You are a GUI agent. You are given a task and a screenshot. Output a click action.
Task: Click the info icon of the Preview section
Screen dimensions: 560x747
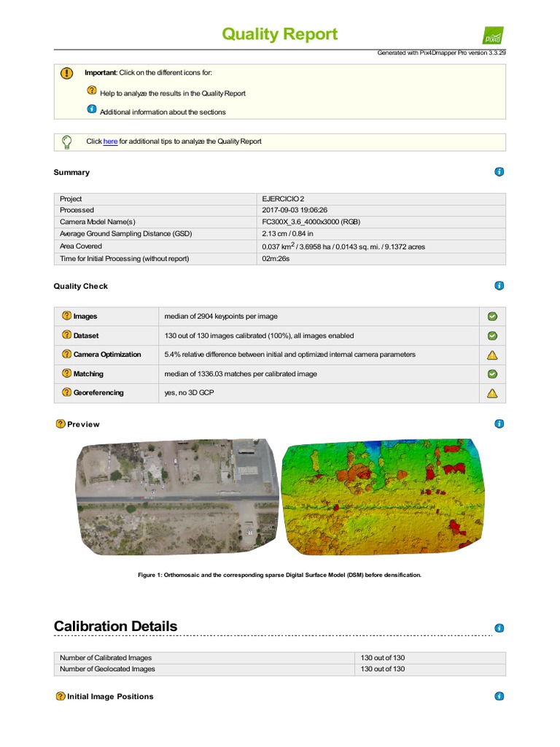[499, 424]
